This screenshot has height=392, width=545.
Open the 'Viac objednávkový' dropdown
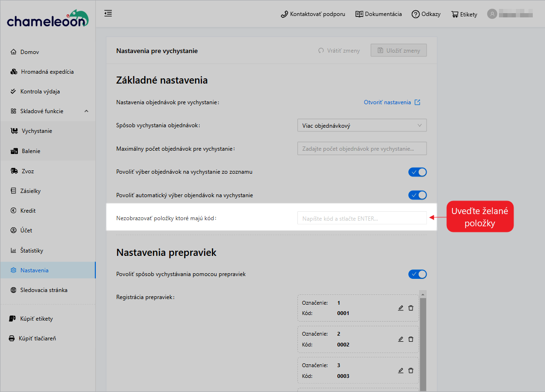pyautogui.click(x=362, y=126)
